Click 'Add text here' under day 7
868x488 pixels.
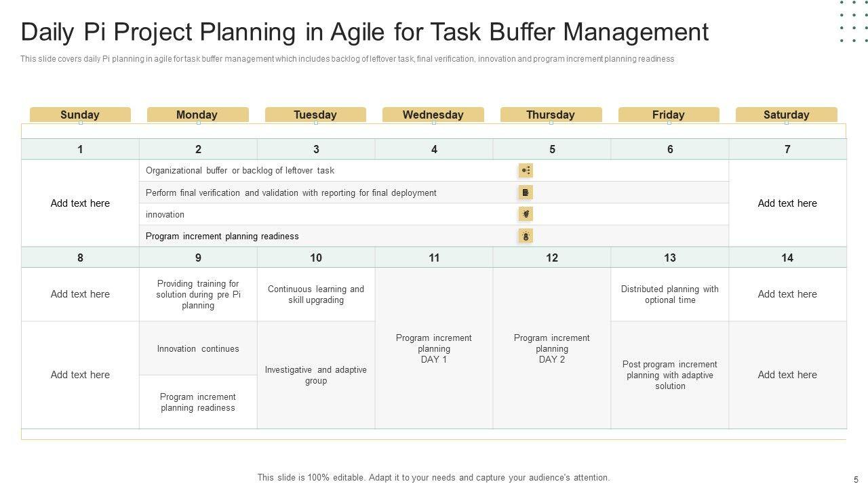coord(787,203)
